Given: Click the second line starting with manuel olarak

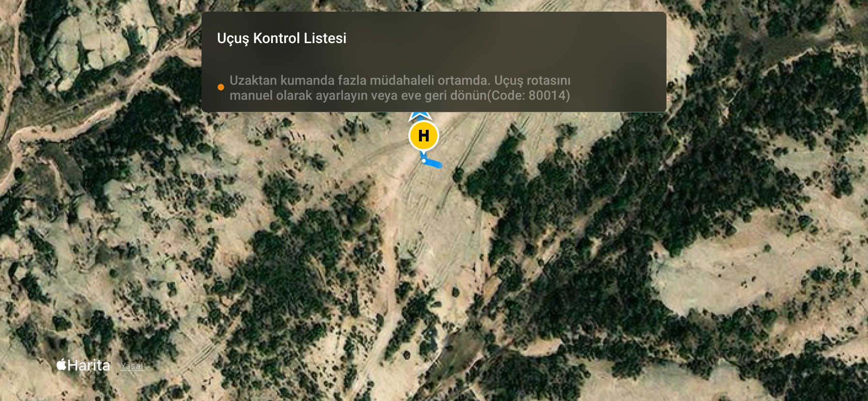Looking at the screenshot, I should tap(400, 95).
